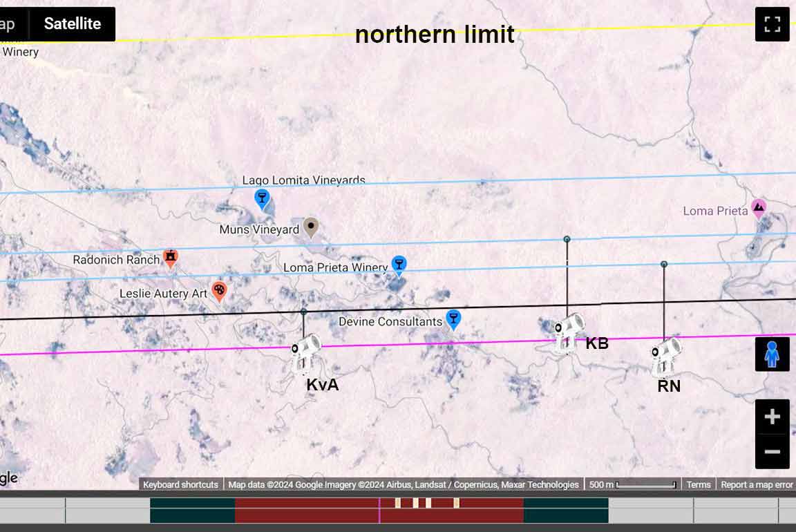This screenshot has width=796, height=532.
Task: Click the Loma Prieta Winery label
Action: [x=336, y=267]
